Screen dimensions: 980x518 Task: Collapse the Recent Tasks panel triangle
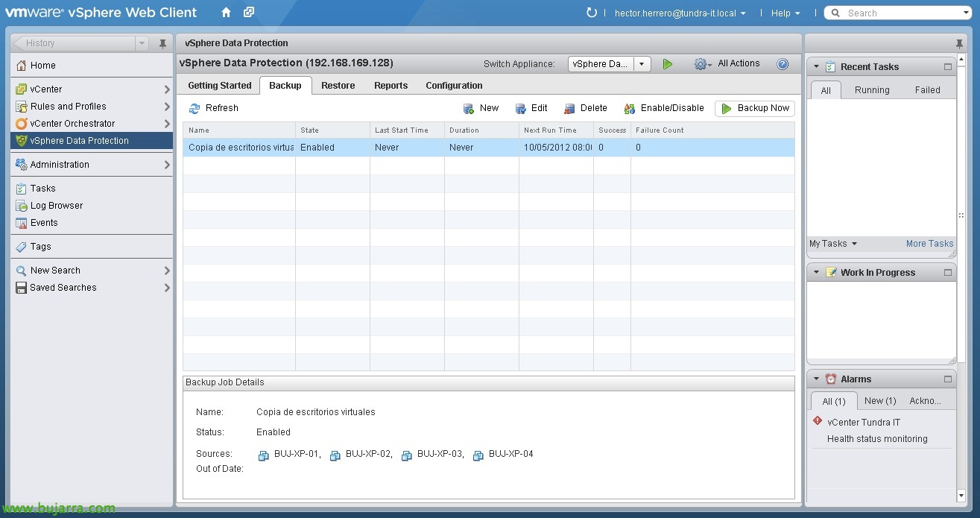pos(816,66)
